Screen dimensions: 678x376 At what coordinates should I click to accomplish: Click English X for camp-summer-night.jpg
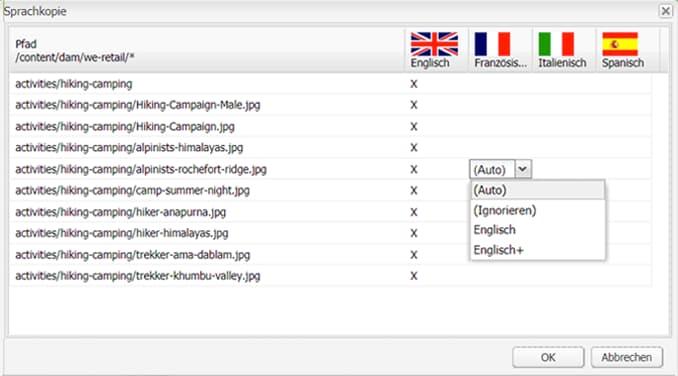(x=414, y=191)
